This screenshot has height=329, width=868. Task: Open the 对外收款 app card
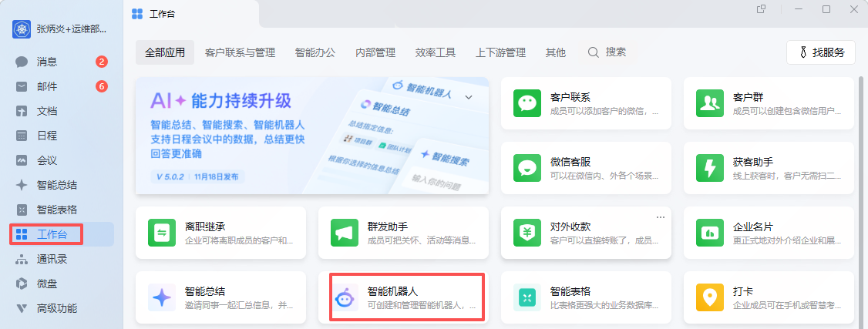[586, 233]
